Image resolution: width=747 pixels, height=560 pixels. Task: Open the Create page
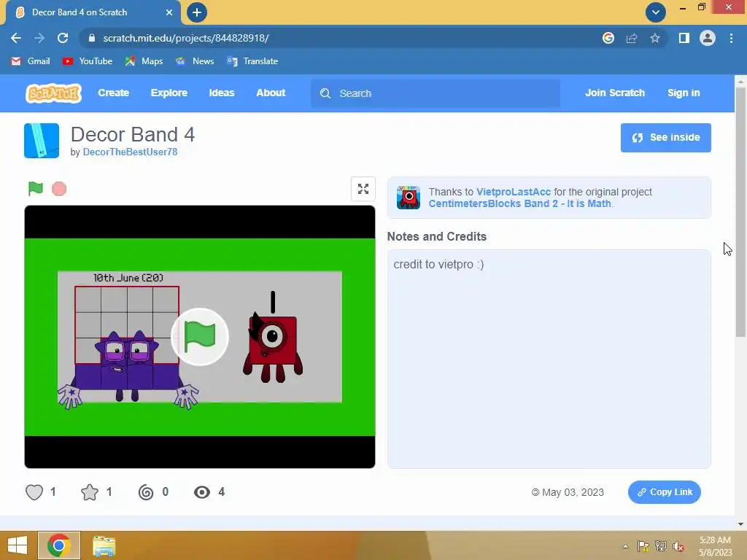[113, 93]
